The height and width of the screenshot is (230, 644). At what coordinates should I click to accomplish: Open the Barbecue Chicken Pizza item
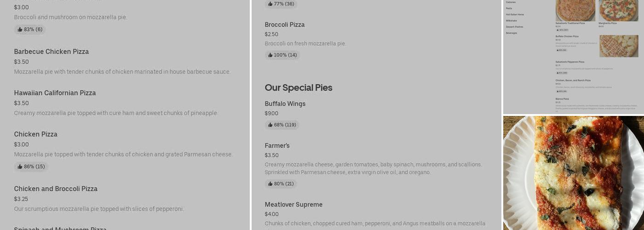point(51,52)
